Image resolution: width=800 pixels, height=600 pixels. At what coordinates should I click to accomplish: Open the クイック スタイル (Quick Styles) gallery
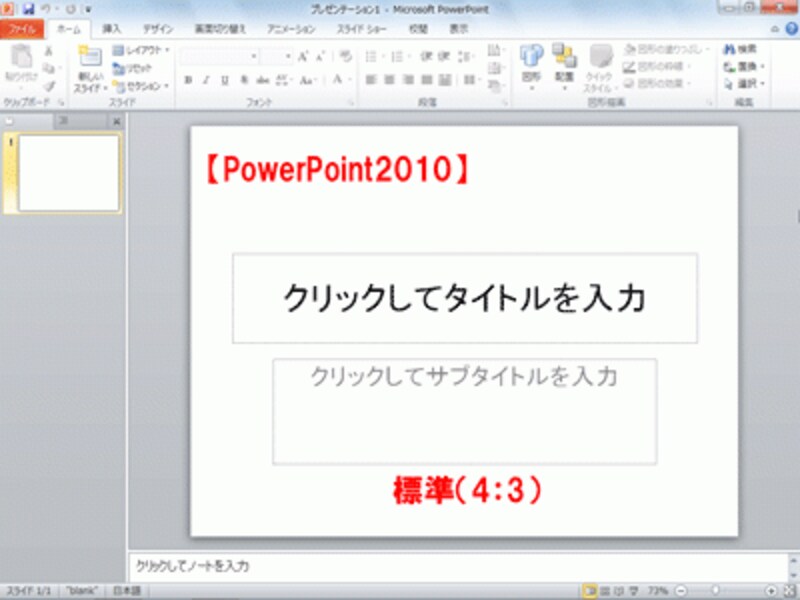[599, 68]
